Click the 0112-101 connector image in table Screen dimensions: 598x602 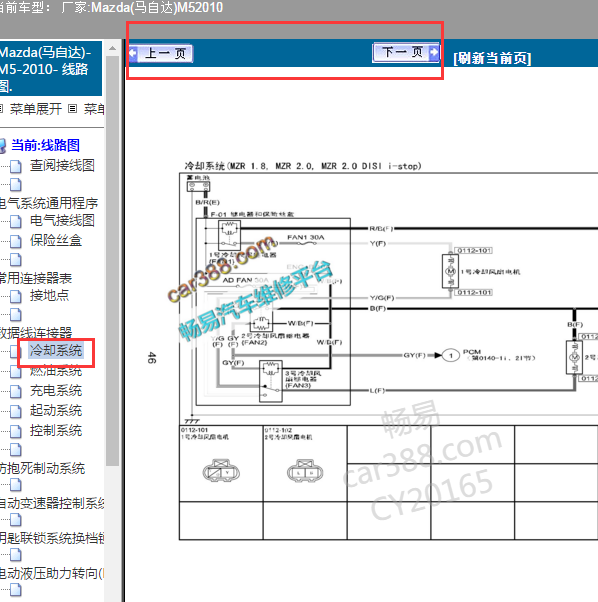[x=221, y=470]
